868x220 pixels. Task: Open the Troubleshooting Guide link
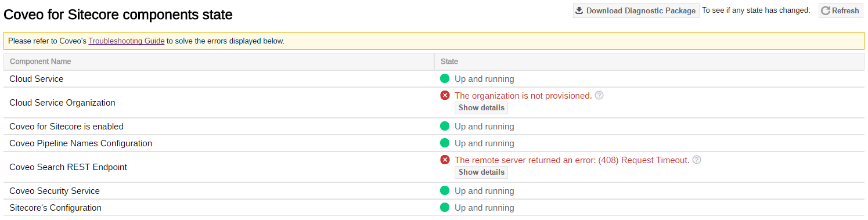127,41
